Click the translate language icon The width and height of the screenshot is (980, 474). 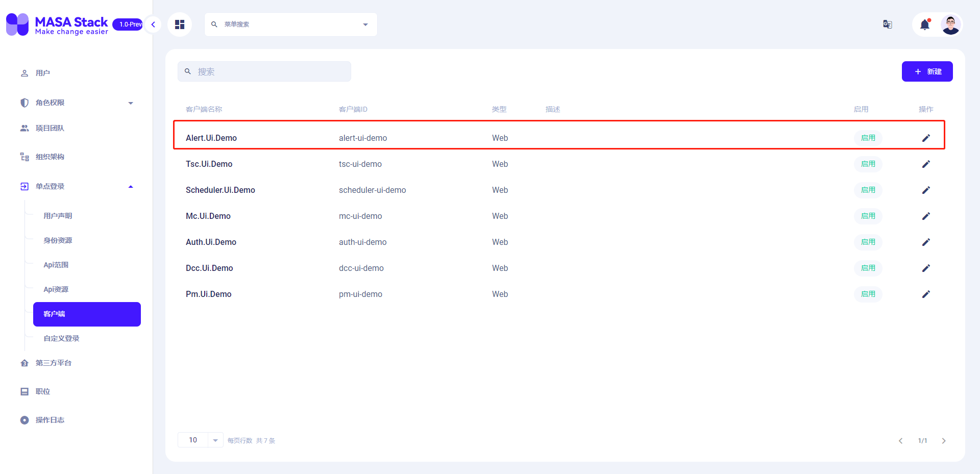887,24
